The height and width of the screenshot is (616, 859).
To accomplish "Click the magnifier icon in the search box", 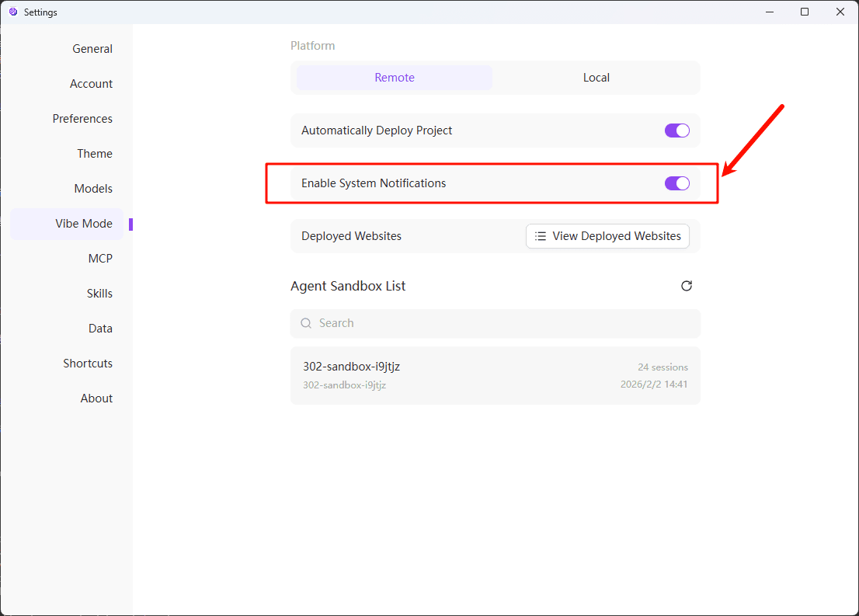I will click(306, 323).
